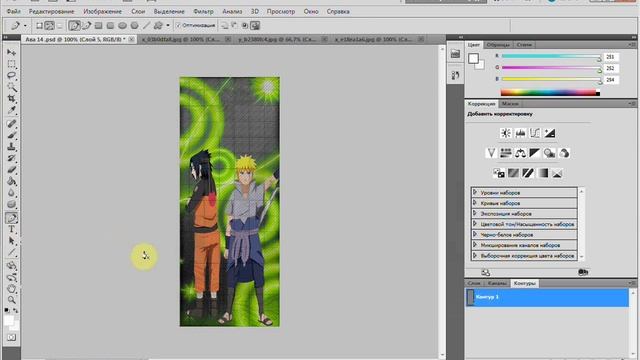Image resolution: width=640 pixels, height=360 pixels.
Task: Add Threshold adjustment
Action: tap(528, 173)
